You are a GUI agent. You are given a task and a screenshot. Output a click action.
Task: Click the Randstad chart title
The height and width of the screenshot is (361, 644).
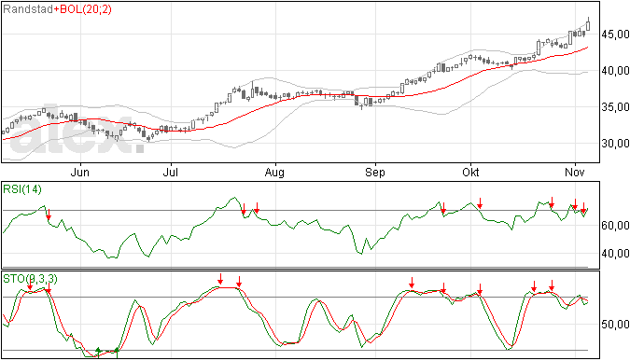[28, 9]
